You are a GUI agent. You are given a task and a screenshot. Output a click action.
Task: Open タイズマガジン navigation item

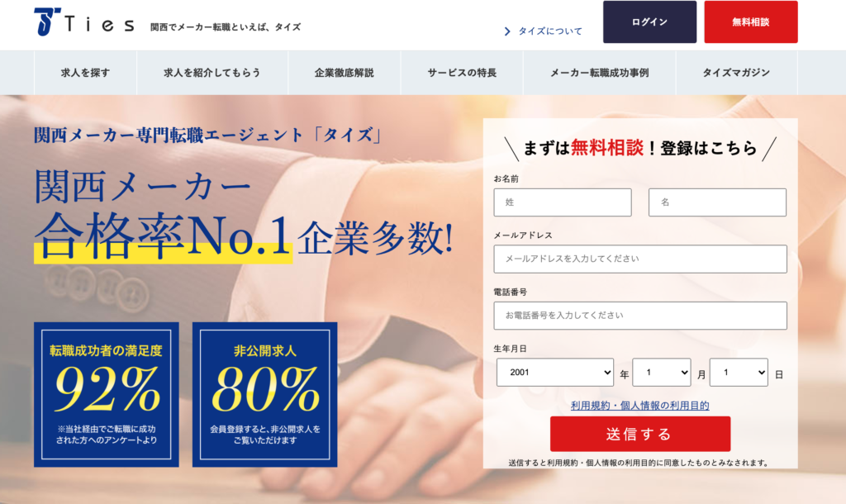(736, 73)
